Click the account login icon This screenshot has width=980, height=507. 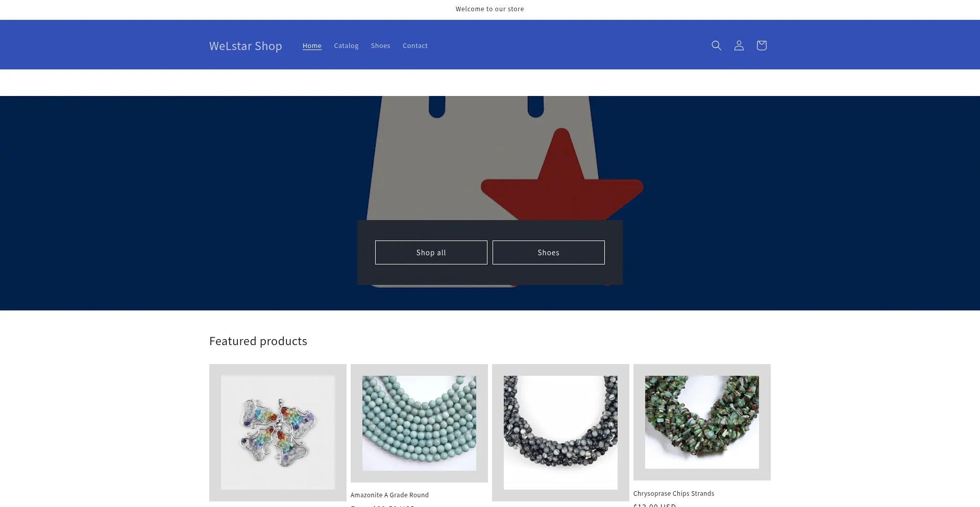[739, 45]
